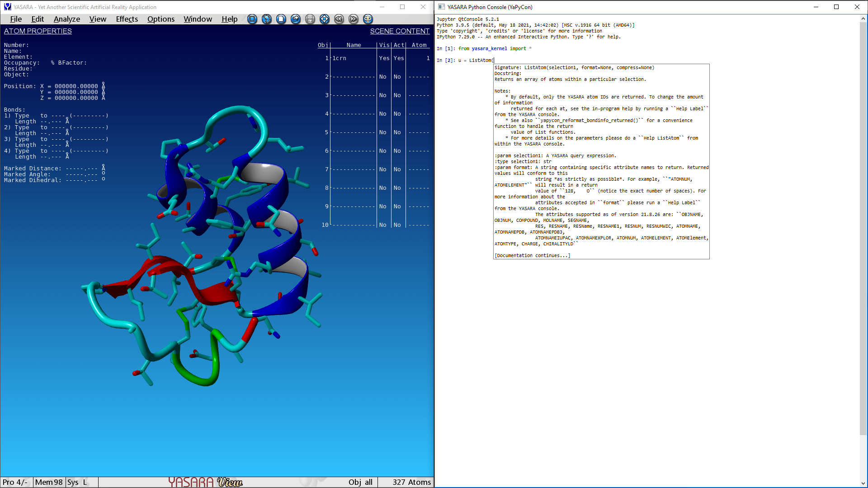The height and width of the screenshot is (488, 868).
Task: Click the SCENE CONTENT heading link
Action: tap(400, 31)
